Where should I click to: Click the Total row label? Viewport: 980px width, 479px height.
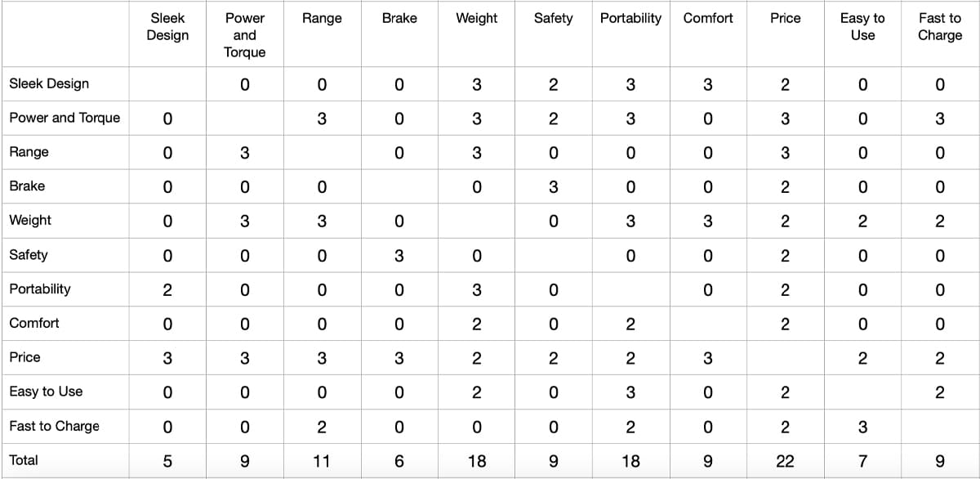pyautogui.click(x=24, y=460)
